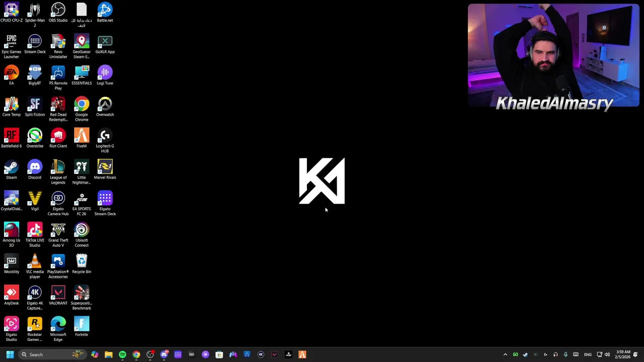Select the Battle.net desktop shortcut
This screenshot has width=644, height=362.
[x=105, y=13]
